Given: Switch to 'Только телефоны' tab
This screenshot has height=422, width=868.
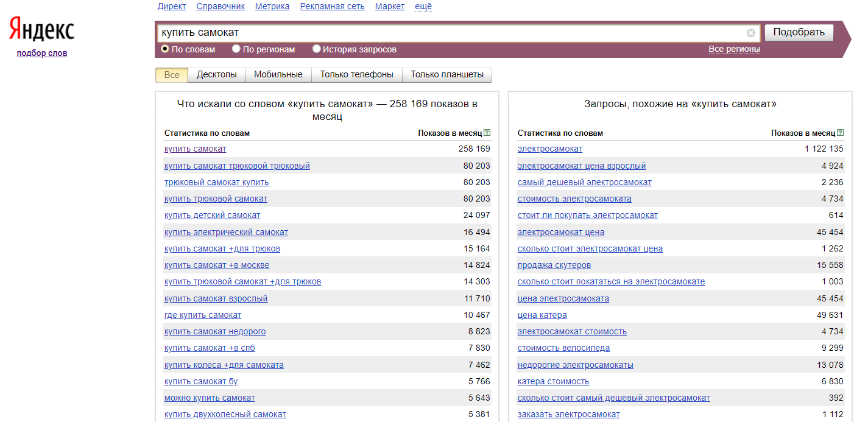Looking at the screenshot, I should pos(357,75).
